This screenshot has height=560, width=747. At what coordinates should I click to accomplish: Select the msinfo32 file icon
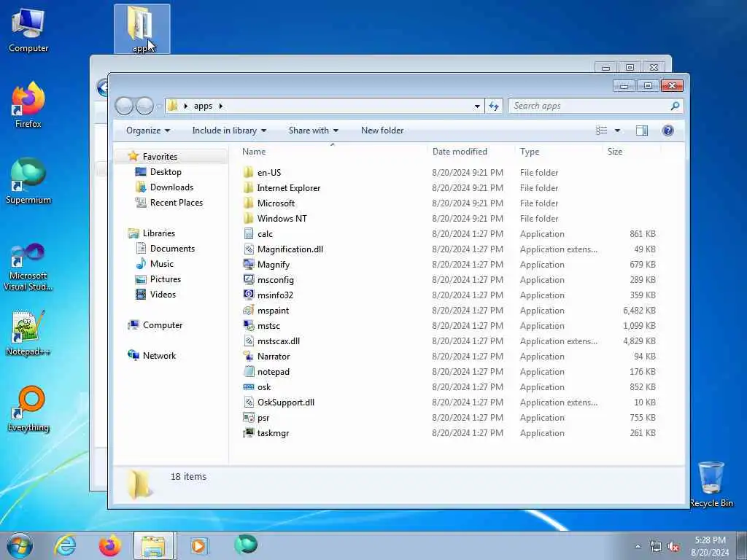click(248, 295)
